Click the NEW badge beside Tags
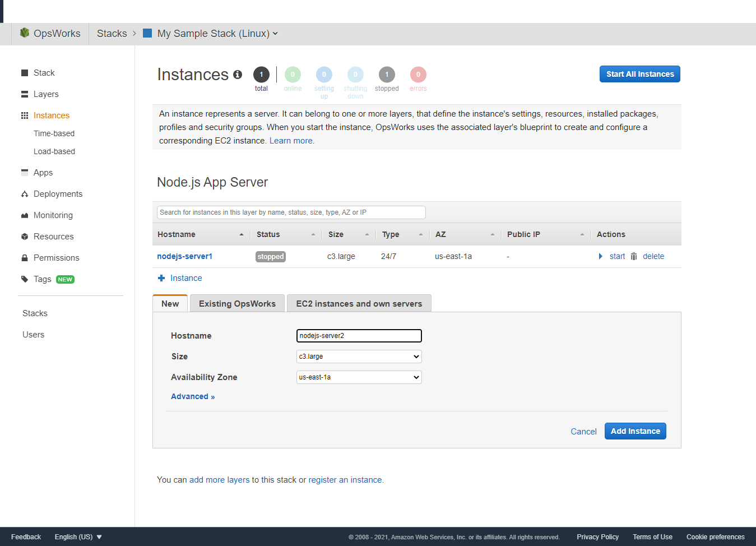The width and height of the screenshot is (756, 546). pos(66,279)
